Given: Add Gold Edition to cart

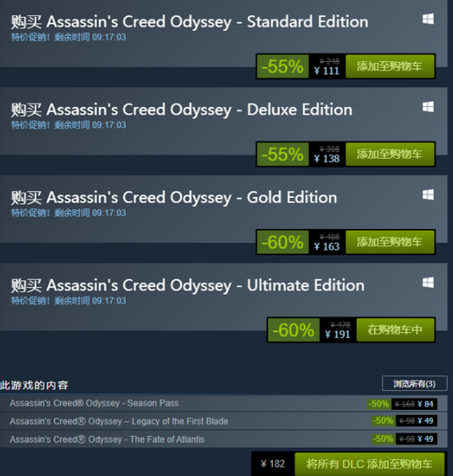Looking at the screenshot, I should click(x=389, y=242).
